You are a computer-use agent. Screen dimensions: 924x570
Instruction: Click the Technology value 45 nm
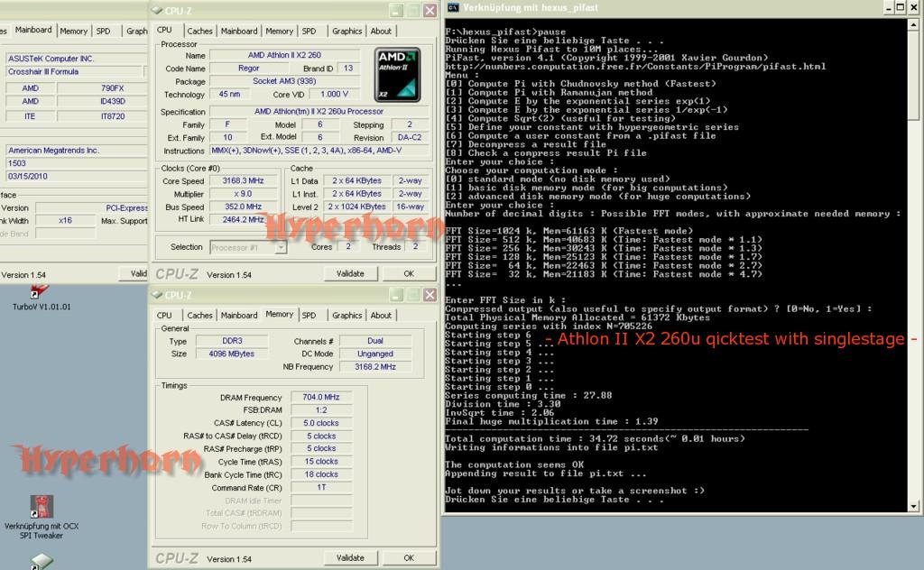point(230,94)
